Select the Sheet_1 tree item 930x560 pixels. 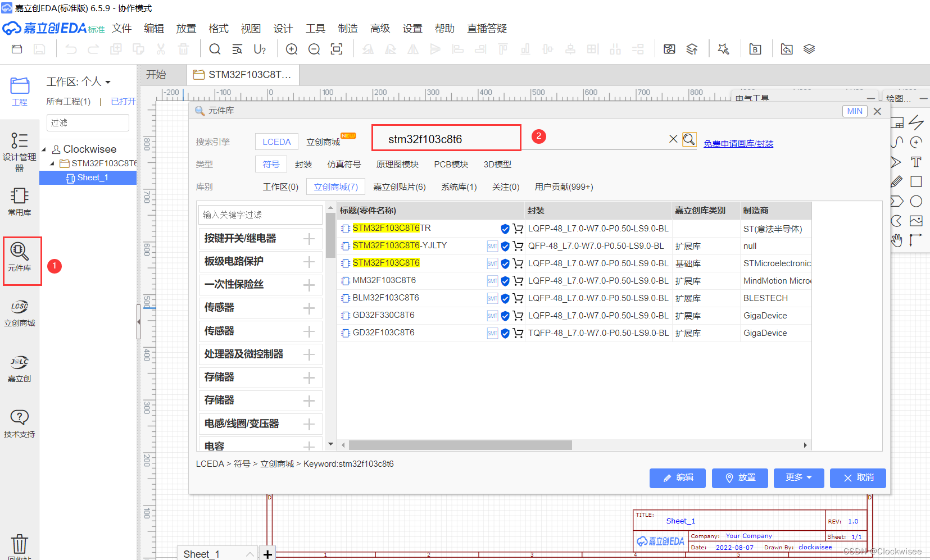[88, 177]
